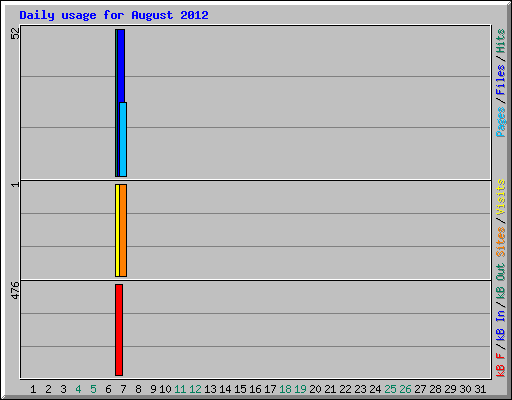Click day 6 on the x-axis
The height and width of the screenshot is (400, 512).
[108, 389]
